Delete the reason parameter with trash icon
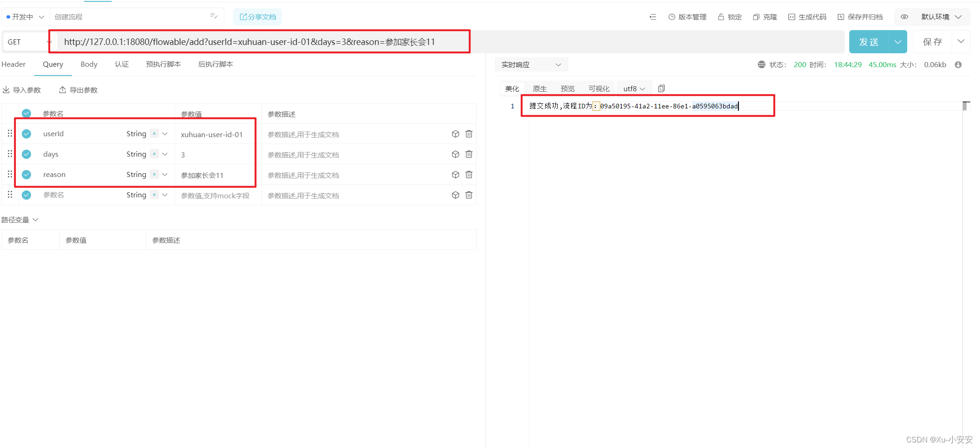The width and height of the screenshot is (980, 448). (x=469, y=175)
